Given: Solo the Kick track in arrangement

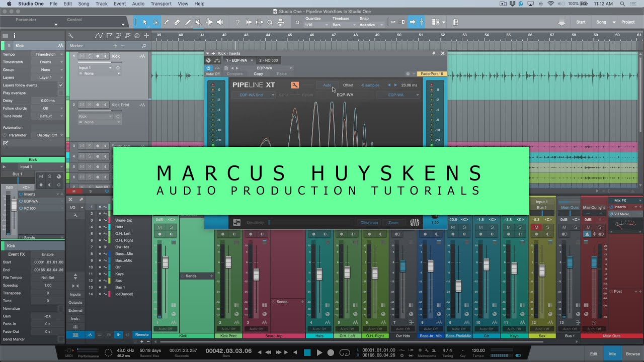Looking at the screenshot, I should pyautogui.click(x=90, y=56).
